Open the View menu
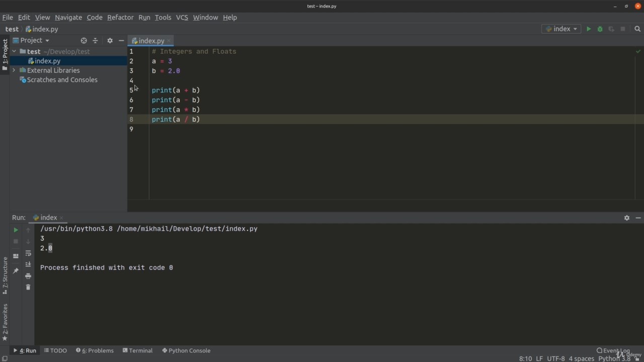 pos(42,17)
